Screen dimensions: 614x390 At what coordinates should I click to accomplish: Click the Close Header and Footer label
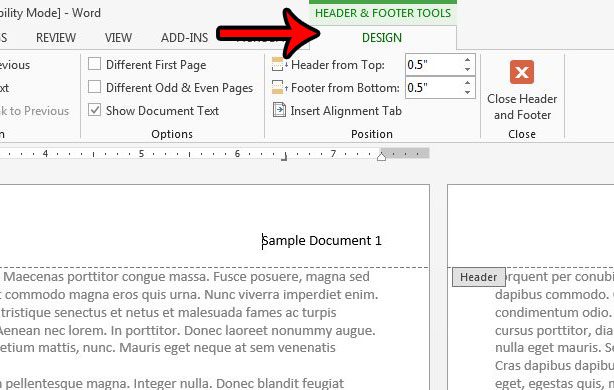(522, 107)
